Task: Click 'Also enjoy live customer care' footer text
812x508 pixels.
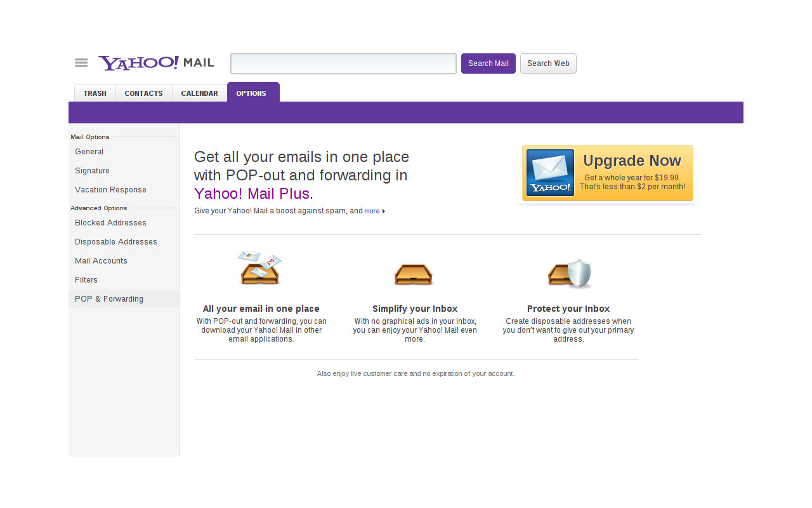Action: pyautogui.click(x=416, y=373)
